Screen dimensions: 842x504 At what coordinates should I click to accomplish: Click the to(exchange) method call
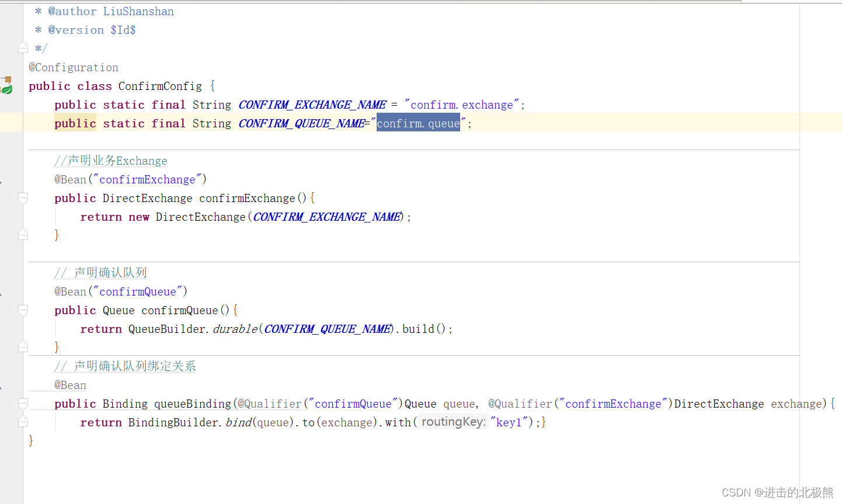coord(340,422)
